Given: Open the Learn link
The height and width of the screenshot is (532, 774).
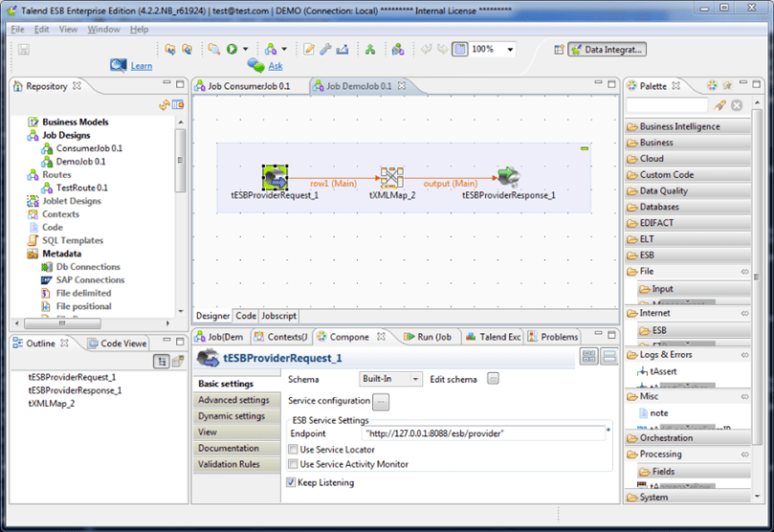Looking at the screenshot, I should (142, 66).
